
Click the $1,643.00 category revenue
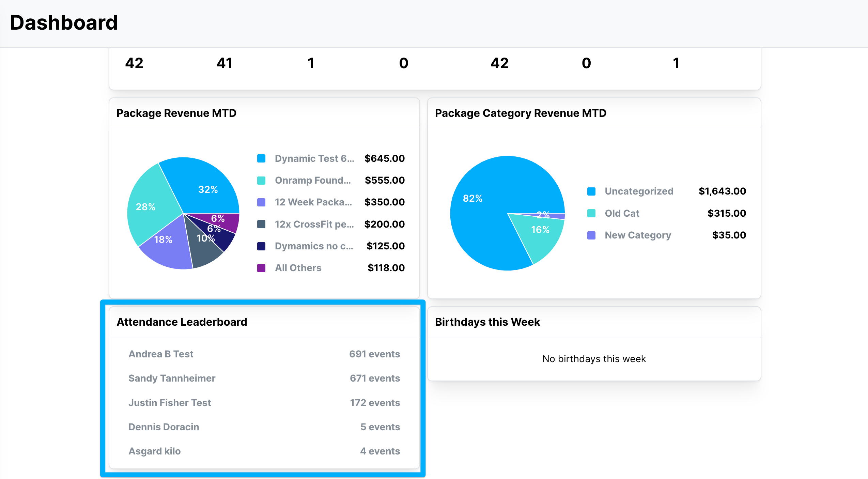coord(722,191)
